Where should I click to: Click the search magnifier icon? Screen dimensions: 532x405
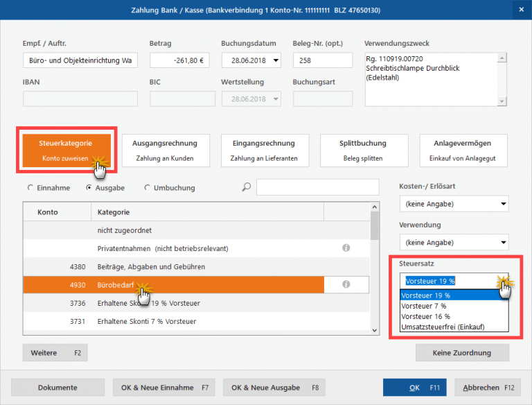pos(247,187)
